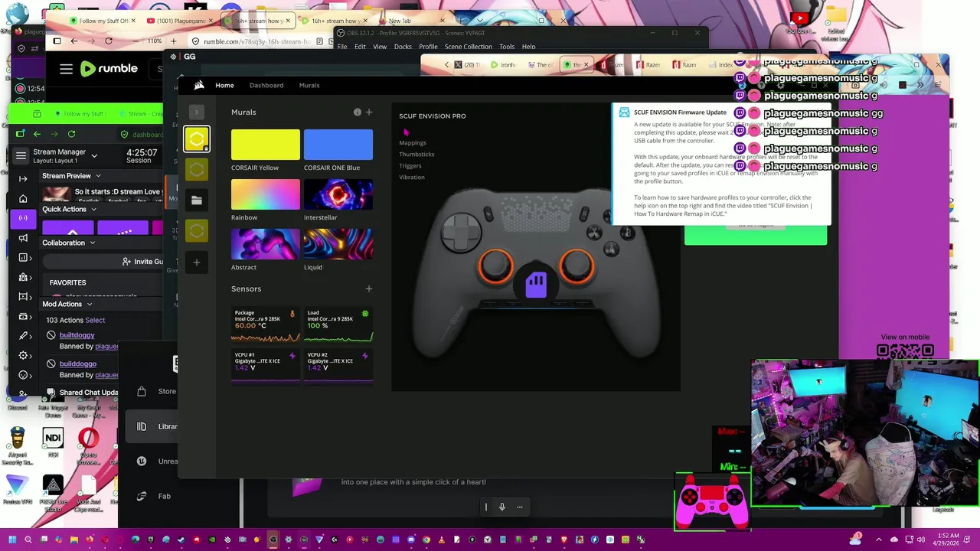Add a sensor with the Sensors plus icon
The image size is (980, 551).
coord(369,289)
